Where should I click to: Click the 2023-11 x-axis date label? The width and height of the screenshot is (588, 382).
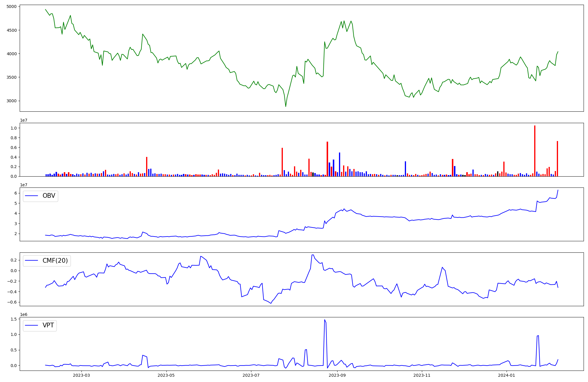click(422, 375)
